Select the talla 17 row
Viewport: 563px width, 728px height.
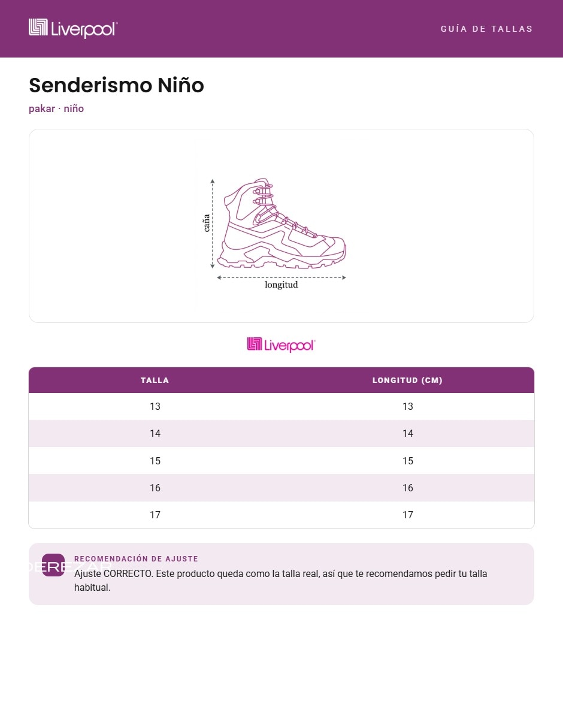pyautogui.click(x=281, y=515)
